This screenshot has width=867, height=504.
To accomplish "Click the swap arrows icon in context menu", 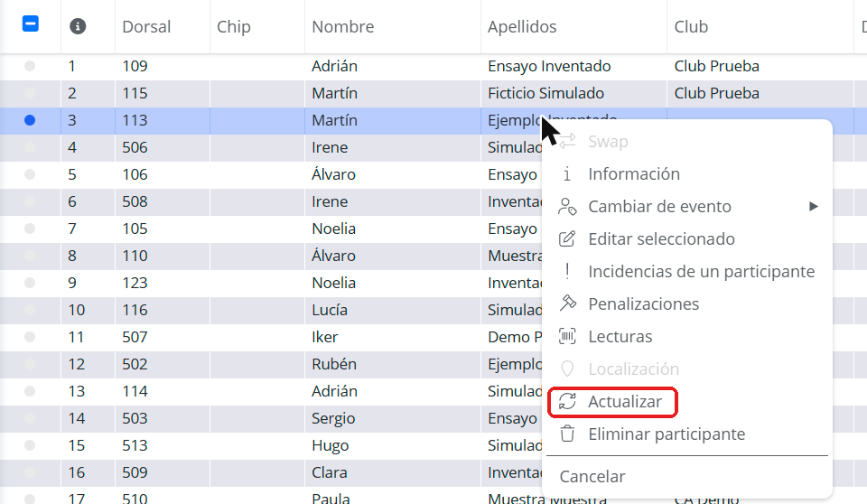I will [x=567, y=142].
